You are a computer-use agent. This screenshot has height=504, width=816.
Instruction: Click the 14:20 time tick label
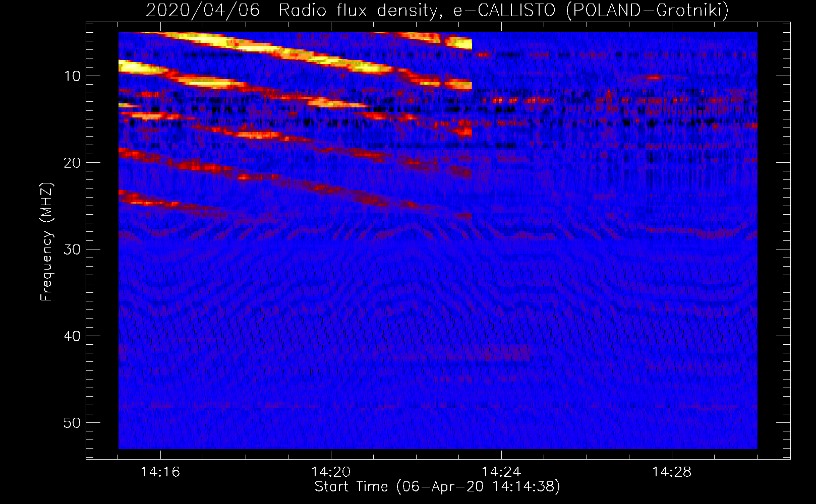[331, 472]
